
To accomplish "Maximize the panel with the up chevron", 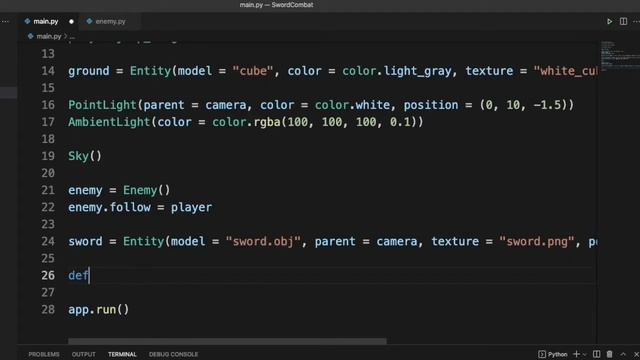I will click(623, 354).
